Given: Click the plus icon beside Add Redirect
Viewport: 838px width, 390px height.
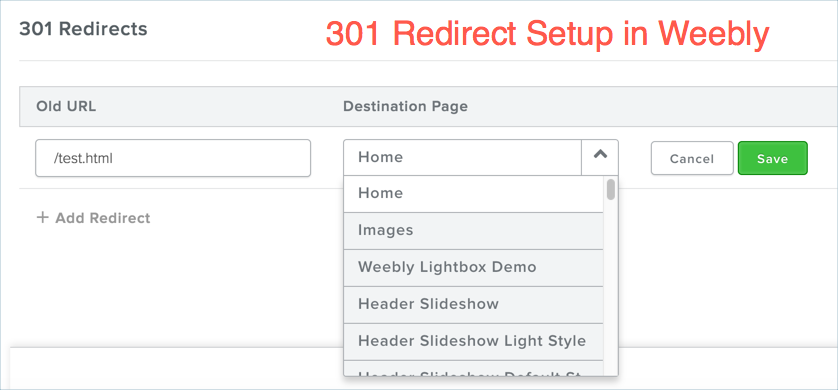Looking at the screenshot, I should [x=42, y=217].
